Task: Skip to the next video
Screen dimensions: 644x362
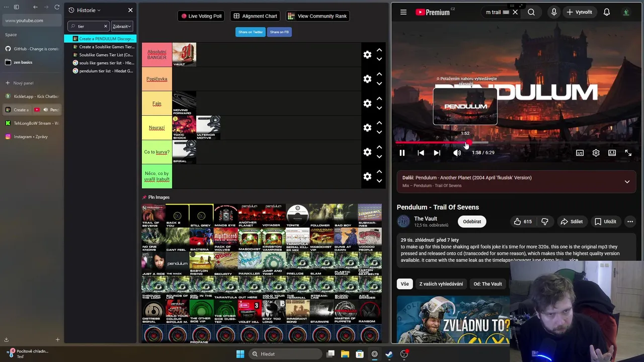Action: click(x=437, y=153)
